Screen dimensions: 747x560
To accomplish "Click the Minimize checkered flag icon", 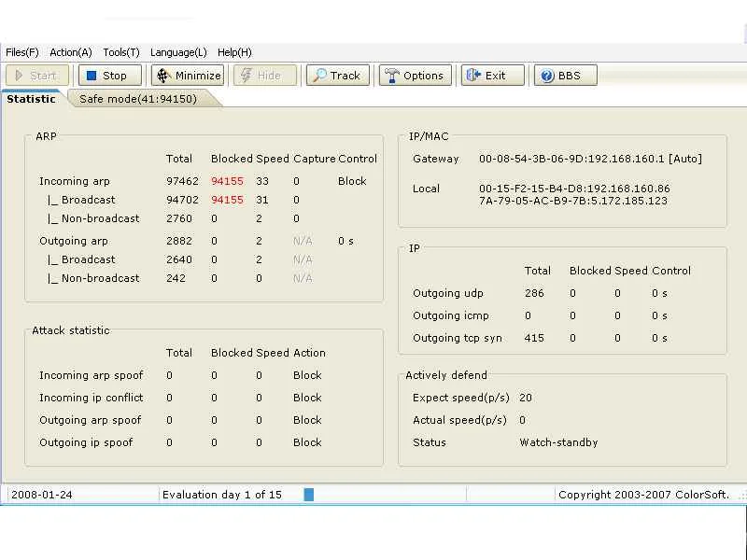I will (164, 76).
